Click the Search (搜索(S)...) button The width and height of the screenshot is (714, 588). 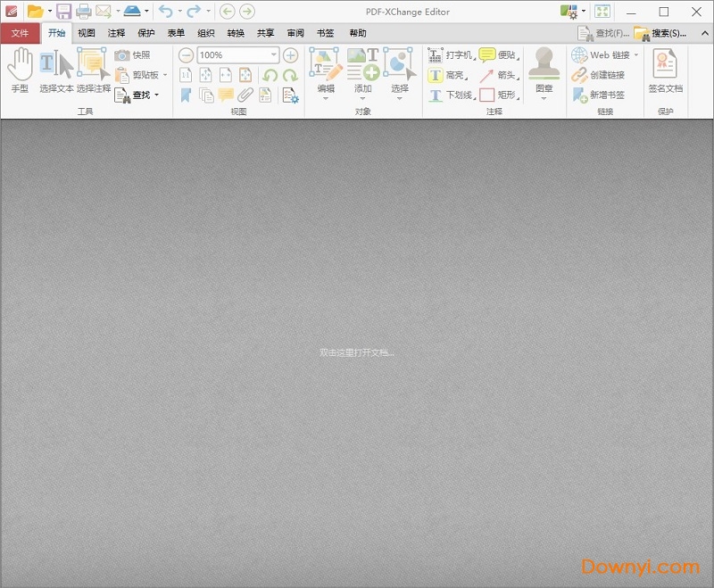[660, 33]
